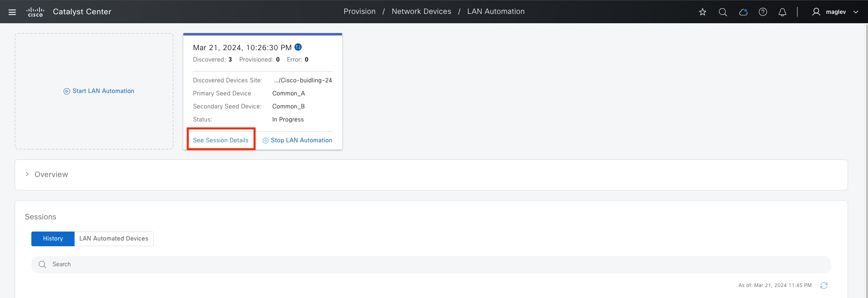The image size is (868, 298).
Task: Switch to LAN Automated Devices tab
Action: pos(114,238)
